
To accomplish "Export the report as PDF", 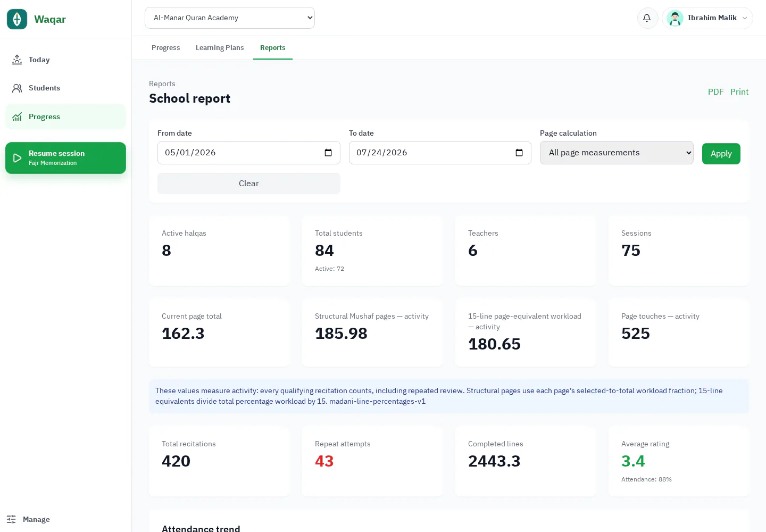I will coord(715,92).
